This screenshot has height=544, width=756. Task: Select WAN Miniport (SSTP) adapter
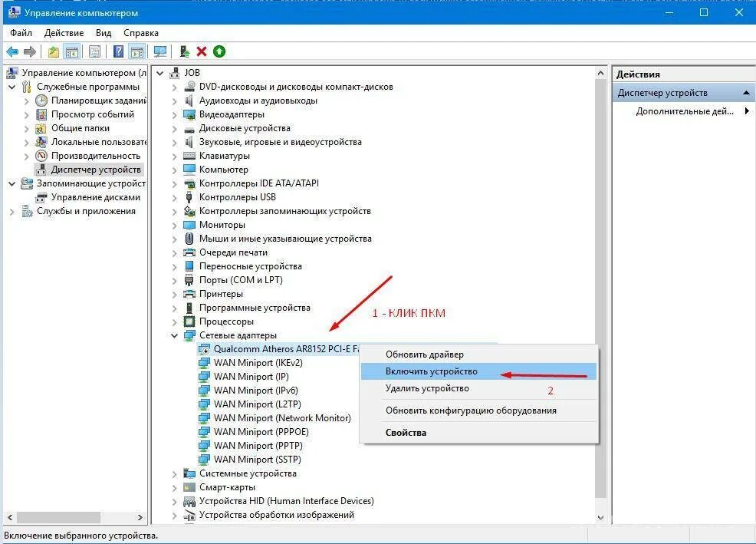pos(258,460)
